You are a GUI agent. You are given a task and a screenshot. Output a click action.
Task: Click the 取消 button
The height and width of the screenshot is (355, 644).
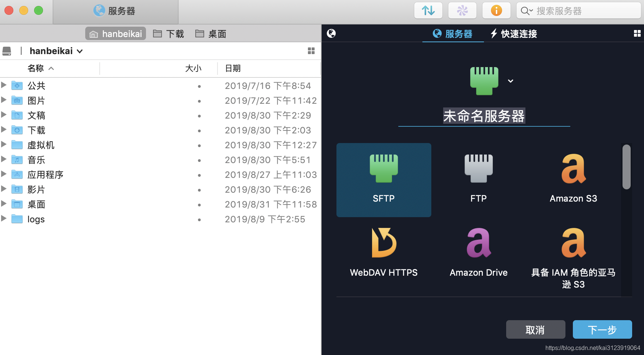[536, 329]
